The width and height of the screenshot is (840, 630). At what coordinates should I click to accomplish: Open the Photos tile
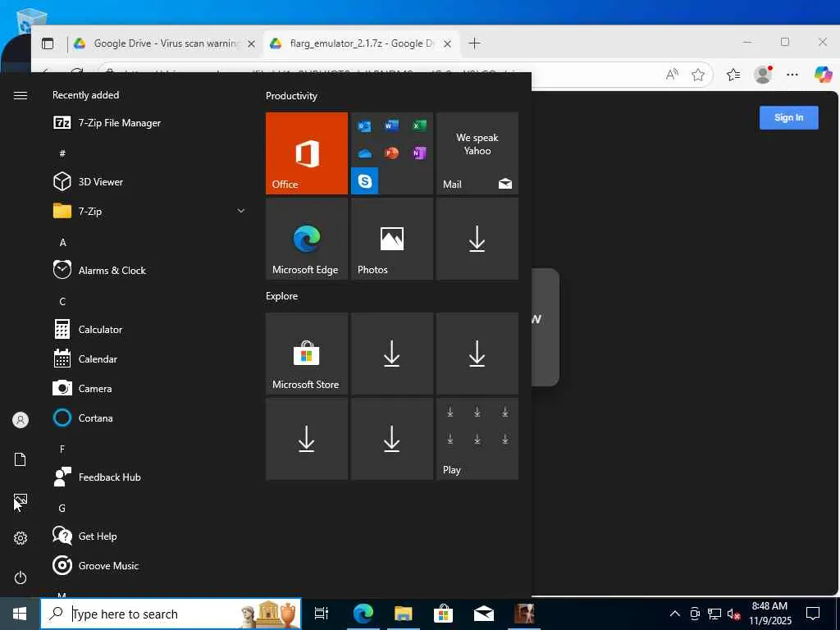391,239
